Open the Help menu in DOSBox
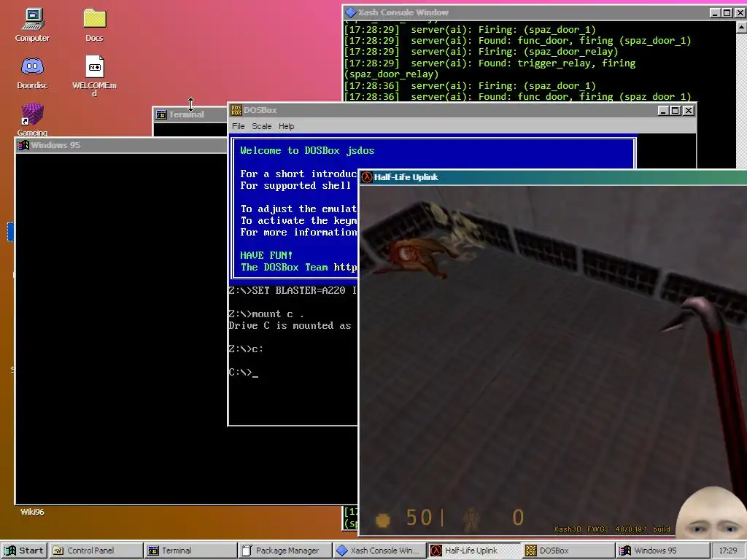747x560 pixels. tap(286, 126)
